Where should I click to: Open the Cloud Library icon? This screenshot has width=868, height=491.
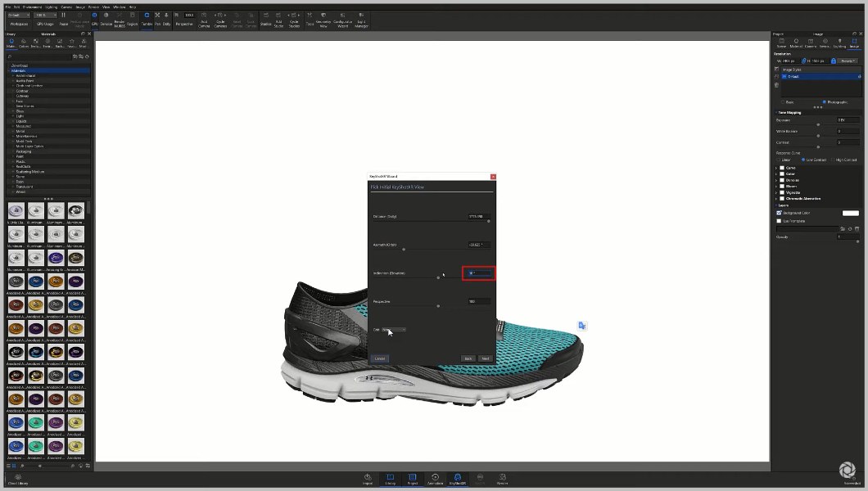[x=18, y=477]
